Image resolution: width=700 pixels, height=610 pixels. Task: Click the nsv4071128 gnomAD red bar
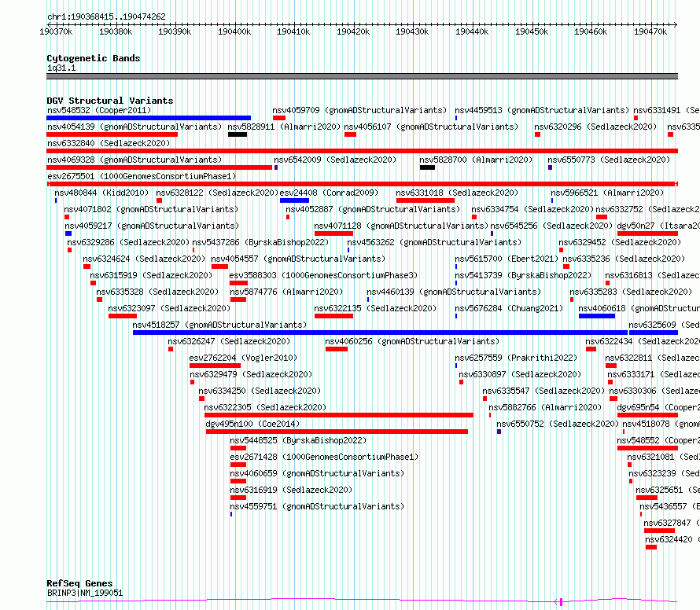pyautogui.click(x=334, y=233)
